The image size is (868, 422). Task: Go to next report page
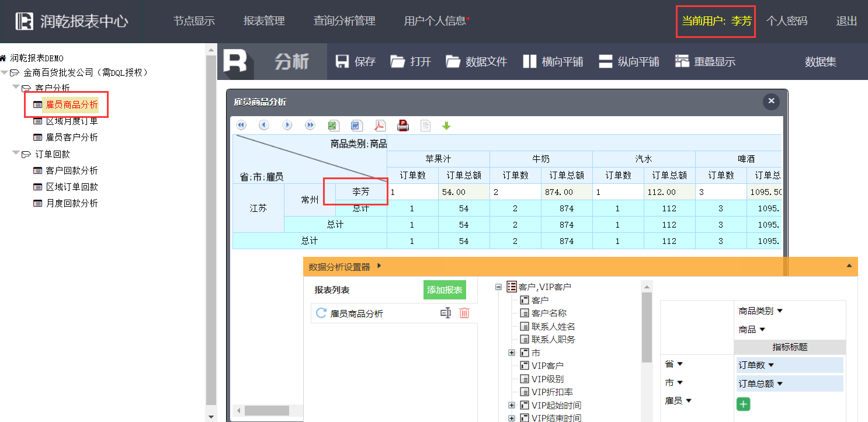point(287,125)
